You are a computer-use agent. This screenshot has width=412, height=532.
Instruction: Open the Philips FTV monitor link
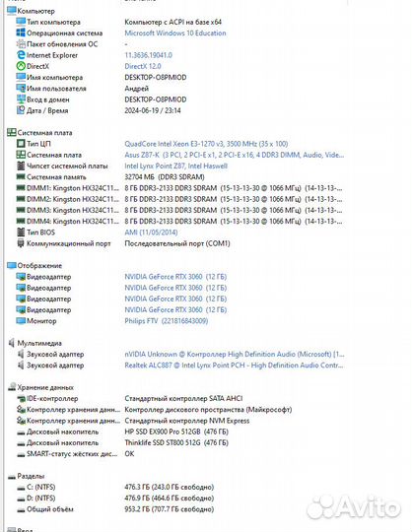[x=167, y=320]
